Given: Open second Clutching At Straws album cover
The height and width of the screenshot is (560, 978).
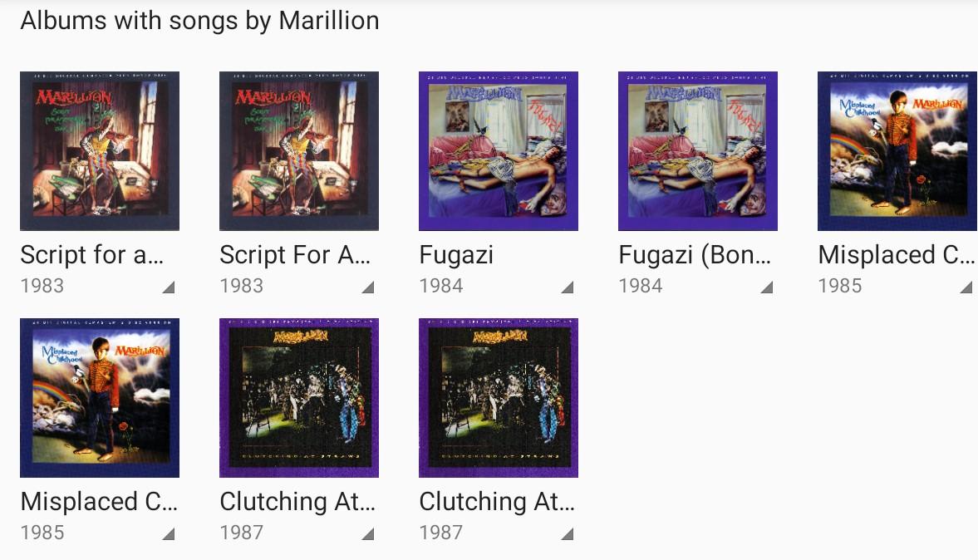Looking at the screenshot, I should coord(499,398).
